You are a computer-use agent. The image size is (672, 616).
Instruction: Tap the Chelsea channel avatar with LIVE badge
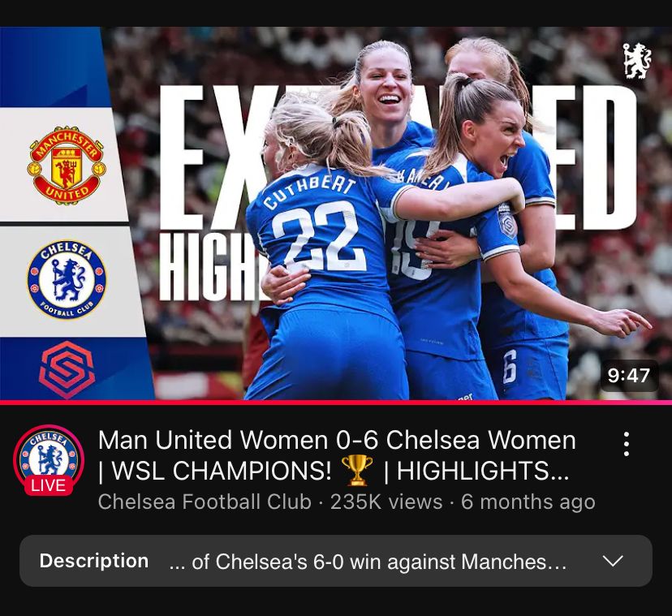[49, 460]
